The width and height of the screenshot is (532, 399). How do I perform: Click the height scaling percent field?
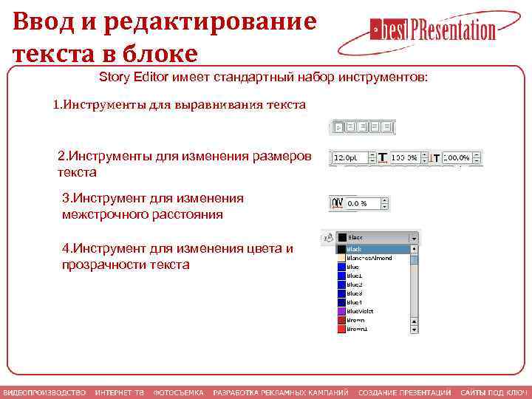[457, 158]
